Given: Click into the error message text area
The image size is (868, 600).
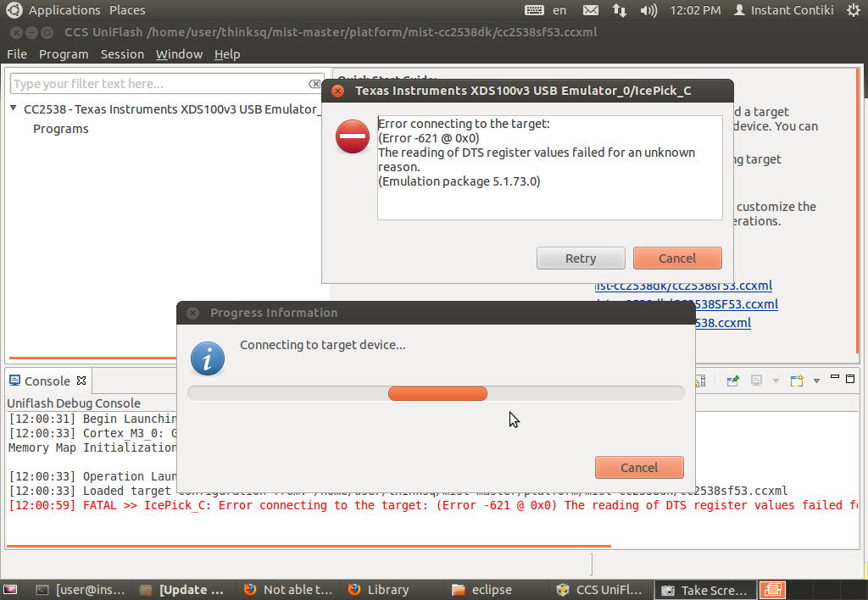Looking at the screenshot, I should [x=549, y=168].
